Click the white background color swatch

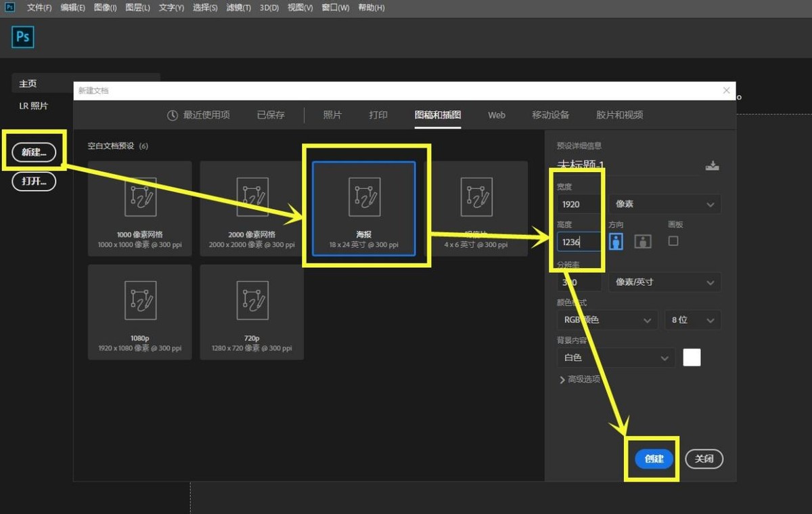coord(692,358)
